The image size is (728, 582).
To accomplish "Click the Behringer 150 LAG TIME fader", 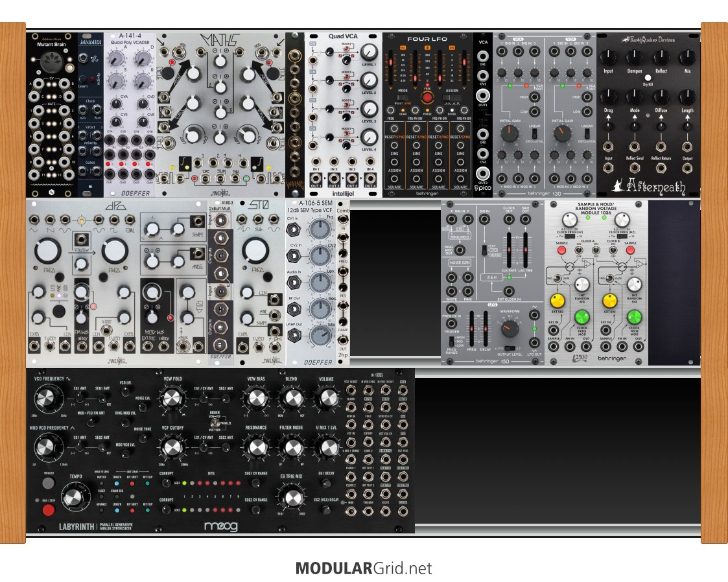I will click(x=525, y=251).
